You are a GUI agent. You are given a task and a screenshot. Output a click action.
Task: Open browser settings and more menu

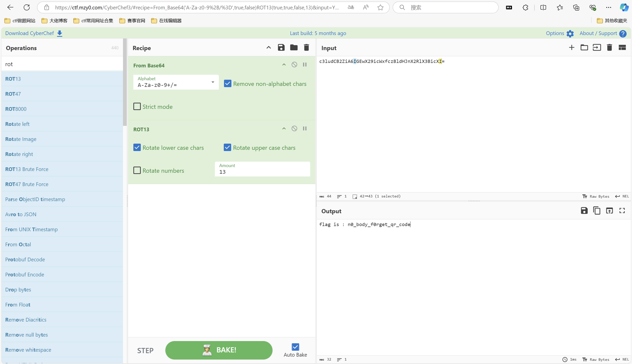tap(609, 7)
